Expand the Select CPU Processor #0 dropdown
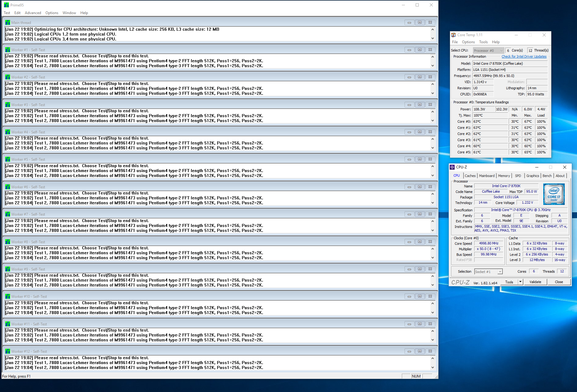This screenshot has height=392, width=577. point(502,51)
